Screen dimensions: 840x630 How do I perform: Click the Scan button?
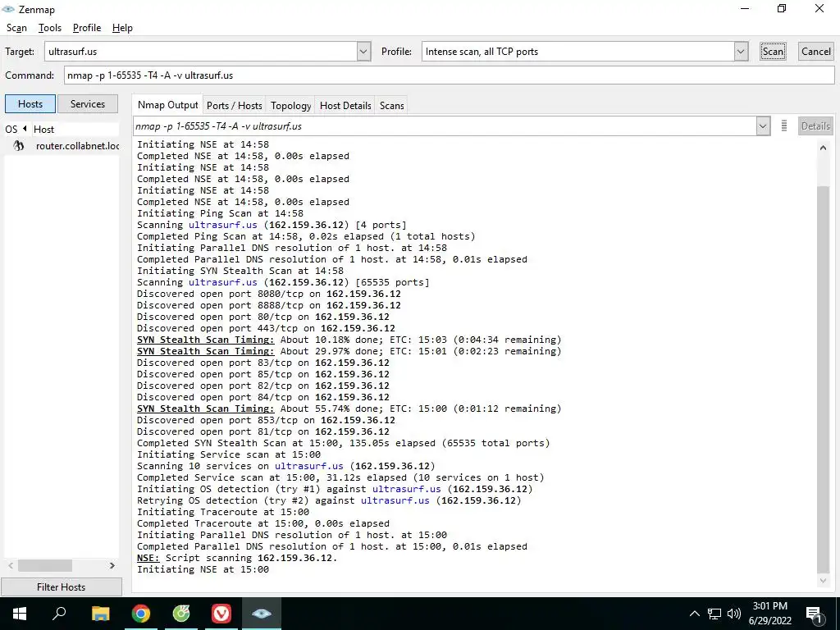pyautogui.click(x=773, y=52)
